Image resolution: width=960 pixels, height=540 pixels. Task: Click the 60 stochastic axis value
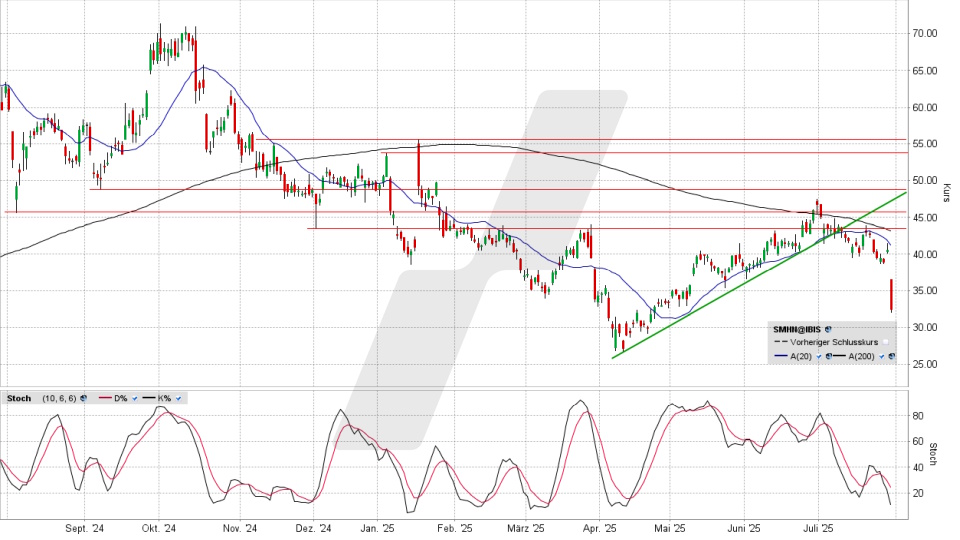917,441
